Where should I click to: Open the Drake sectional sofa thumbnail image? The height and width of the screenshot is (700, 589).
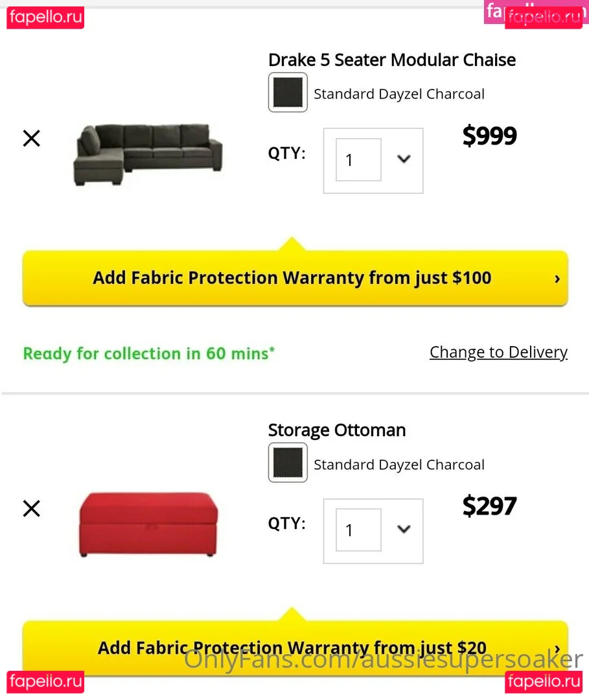149,154
